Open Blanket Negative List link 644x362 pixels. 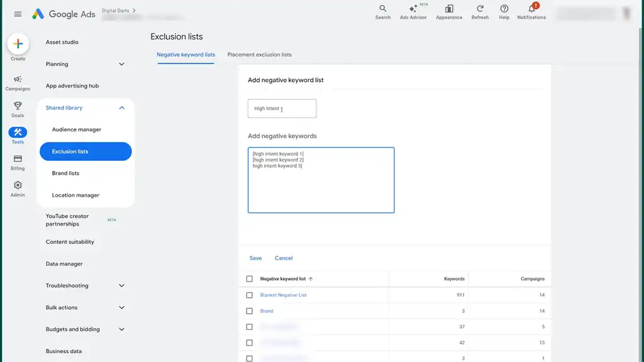(284, 295)
